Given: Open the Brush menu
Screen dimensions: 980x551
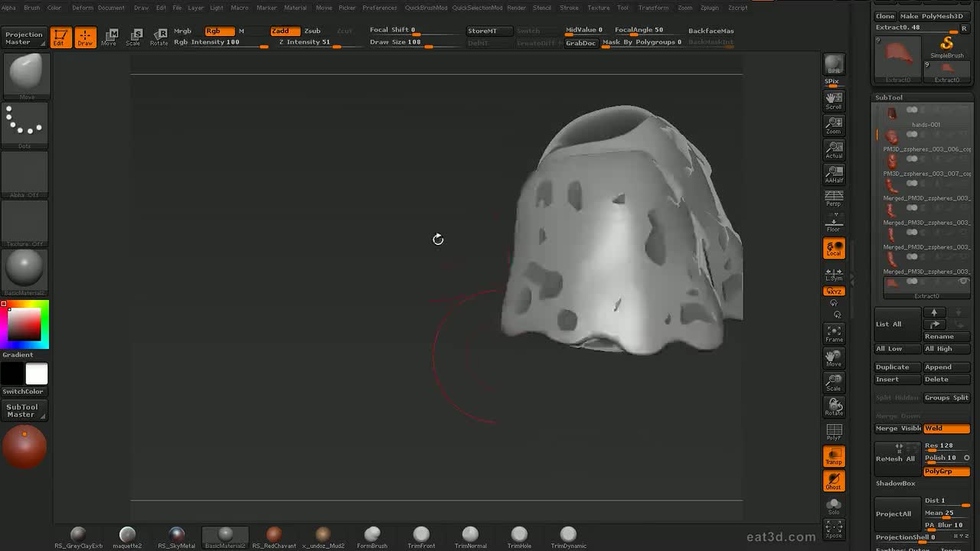Looking at the screenshot, I should pos(32,8).
